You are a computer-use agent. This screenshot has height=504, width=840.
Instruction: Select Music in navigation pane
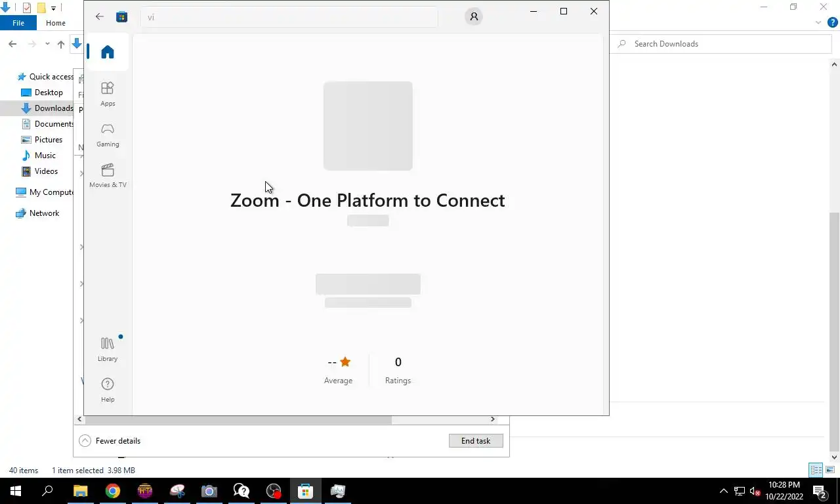click(39, 156)
